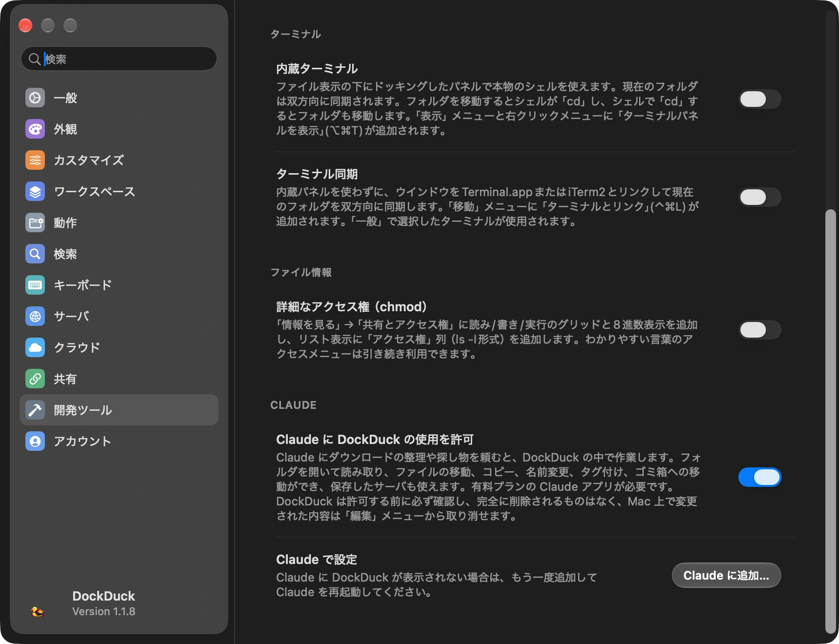839x644 pixels.
Task: Click the 検索 search input field
Action: pos(119,59)
